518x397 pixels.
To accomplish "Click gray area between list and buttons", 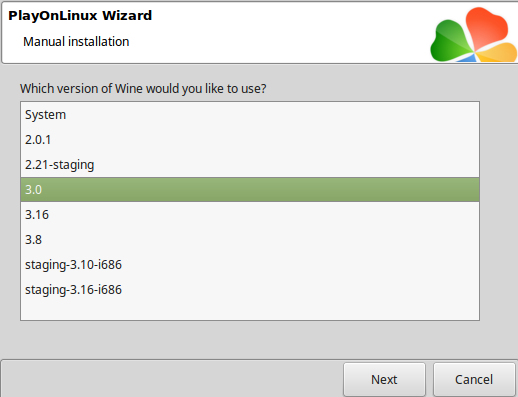I will [x=250, y=340].
